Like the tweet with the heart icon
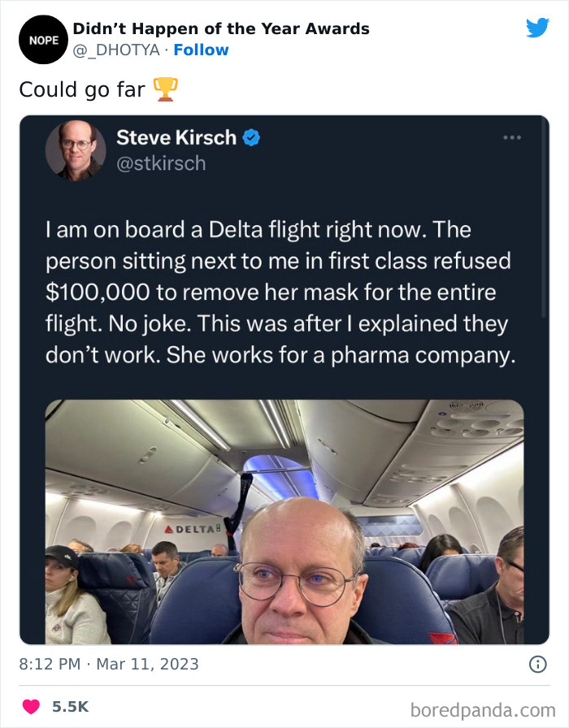 pyautogui.click(x=31, y=707)
